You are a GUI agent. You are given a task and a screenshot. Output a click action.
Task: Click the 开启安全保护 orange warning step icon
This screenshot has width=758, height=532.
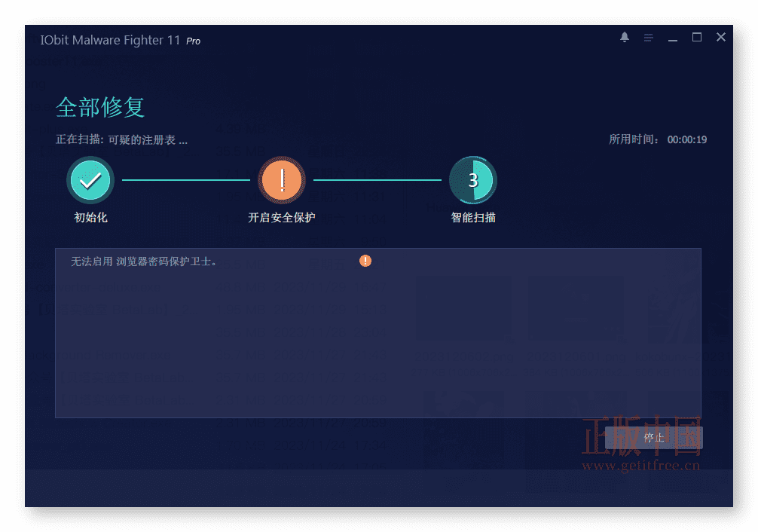point(282,180)
